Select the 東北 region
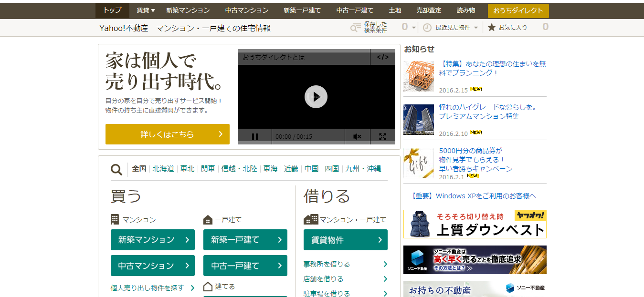The image size is (644, 297). [188, 169]
